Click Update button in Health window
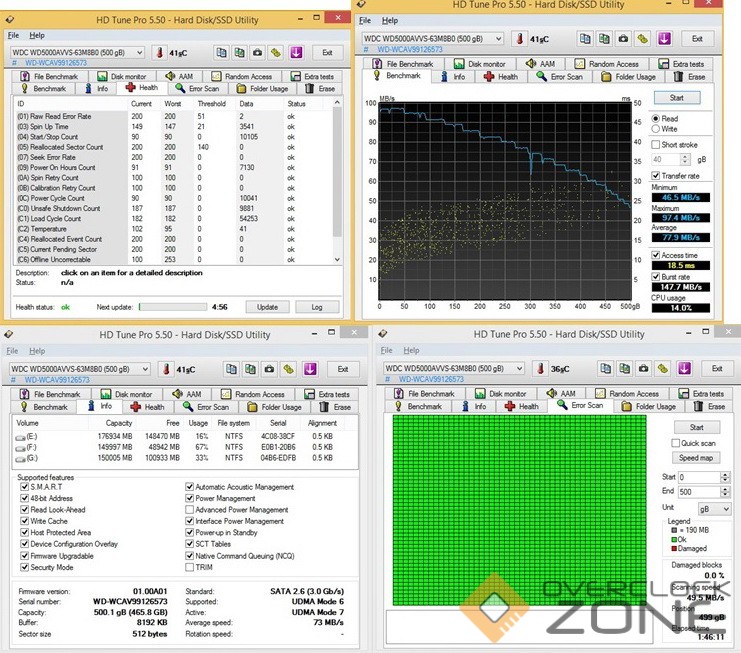741x653 pixels. (x=267, y=307)
